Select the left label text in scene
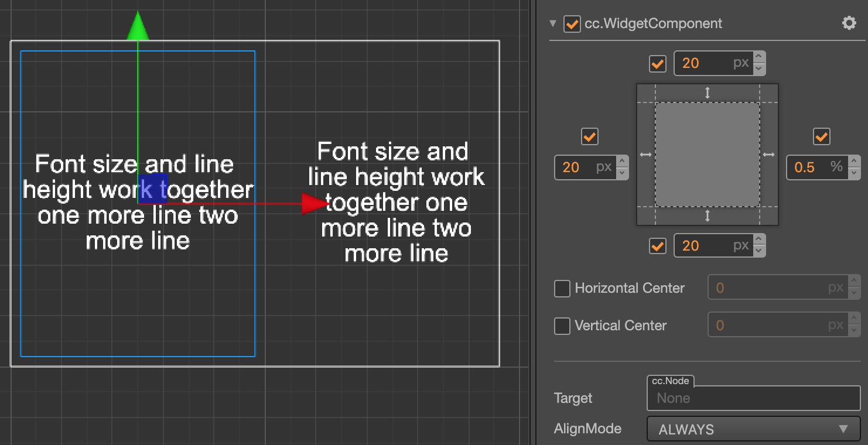 point(138,202)
